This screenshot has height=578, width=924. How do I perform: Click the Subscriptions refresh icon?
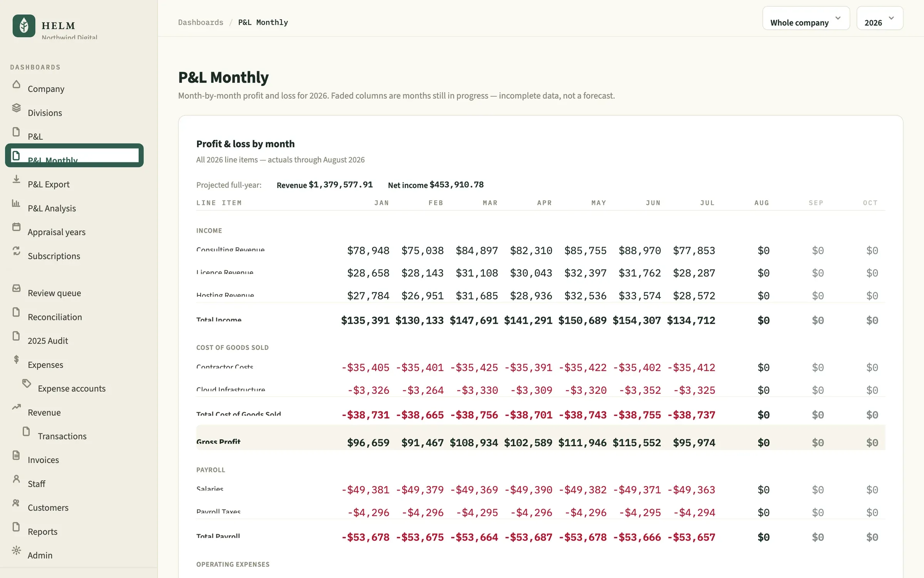point(16,251)
